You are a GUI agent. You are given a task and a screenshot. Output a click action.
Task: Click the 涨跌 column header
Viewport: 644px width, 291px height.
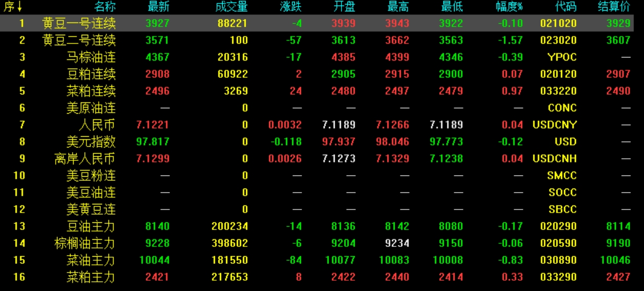point(291,7)
